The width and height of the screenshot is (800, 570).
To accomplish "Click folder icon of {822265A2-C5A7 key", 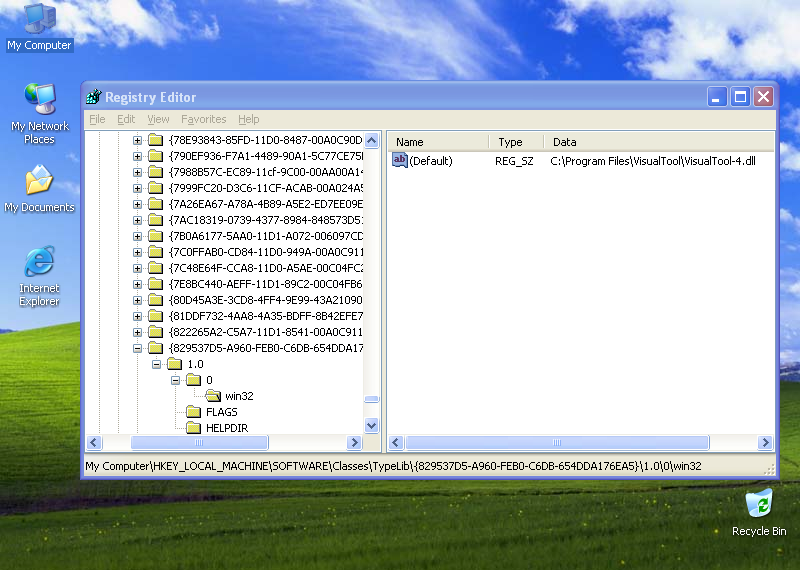I will (156, 332).
